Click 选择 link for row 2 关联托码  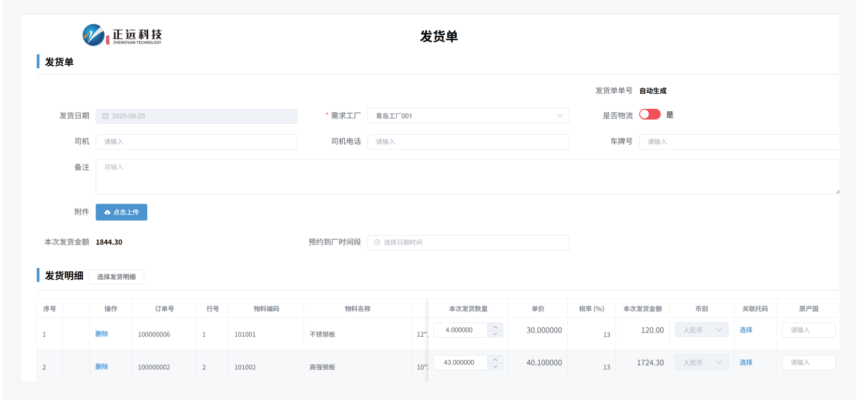click(x=746, y=363)
